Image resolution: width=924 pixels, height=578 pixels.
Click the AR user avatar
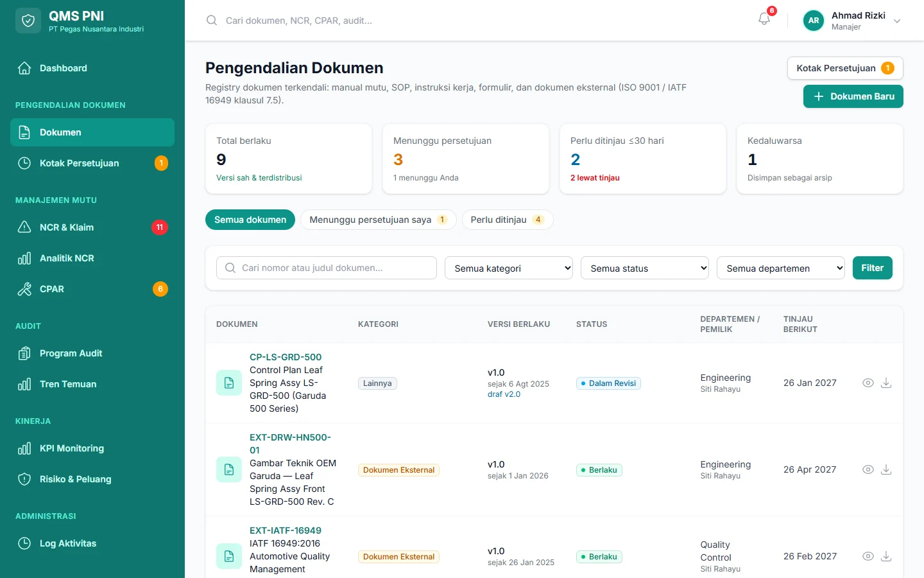[x=814, y=21]
